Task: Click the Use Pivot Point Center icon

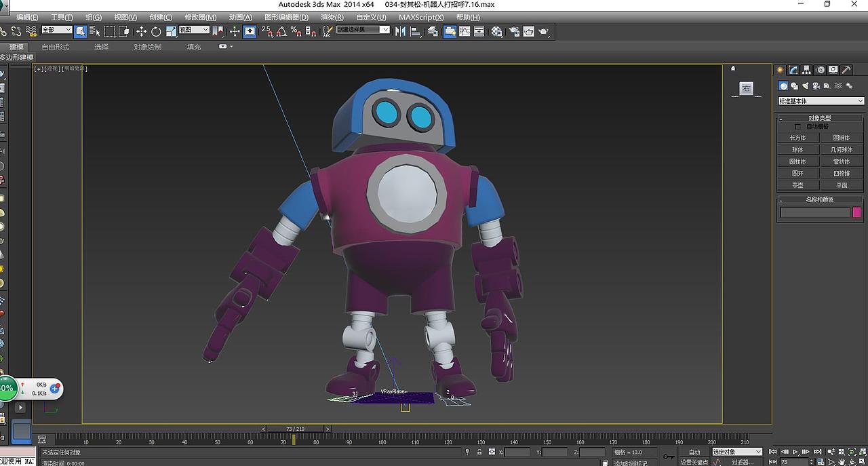Action: [x=218, y=31]
